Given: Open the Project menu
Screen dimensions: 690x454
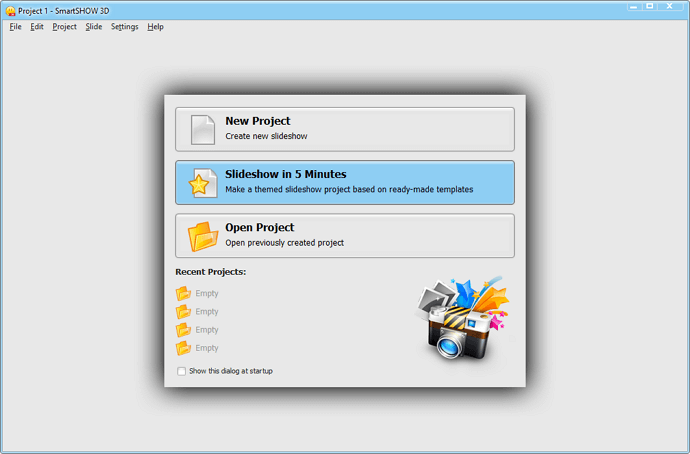Looking at the screenshot, I should [65, 27].
